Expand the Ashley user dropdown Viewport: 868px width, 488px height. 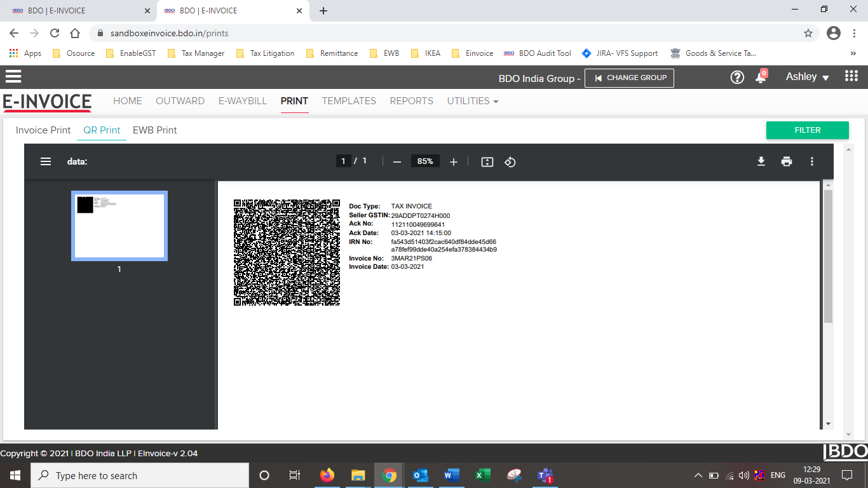[808, 77]
